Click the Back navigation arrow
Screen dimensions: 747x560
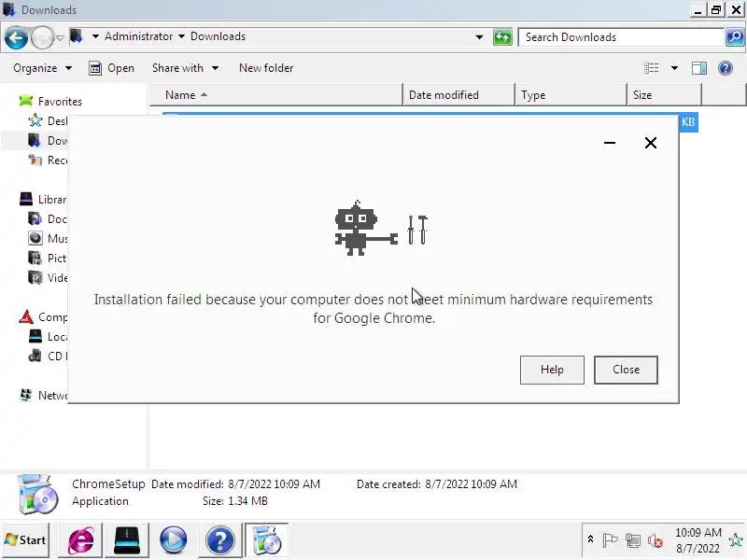(x=16, y=37)
